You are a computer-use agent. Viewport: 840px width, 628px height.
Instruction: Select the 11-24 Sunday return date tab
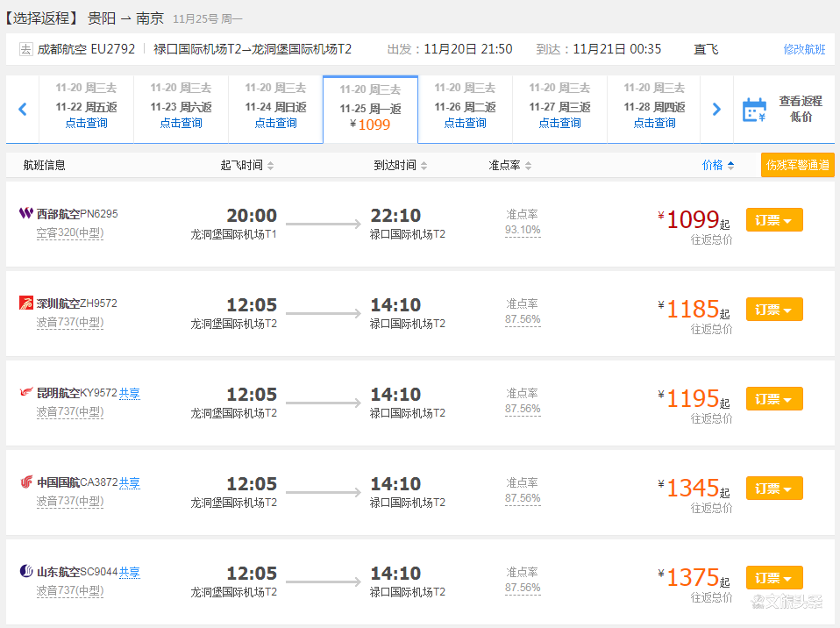pos(276,110)
